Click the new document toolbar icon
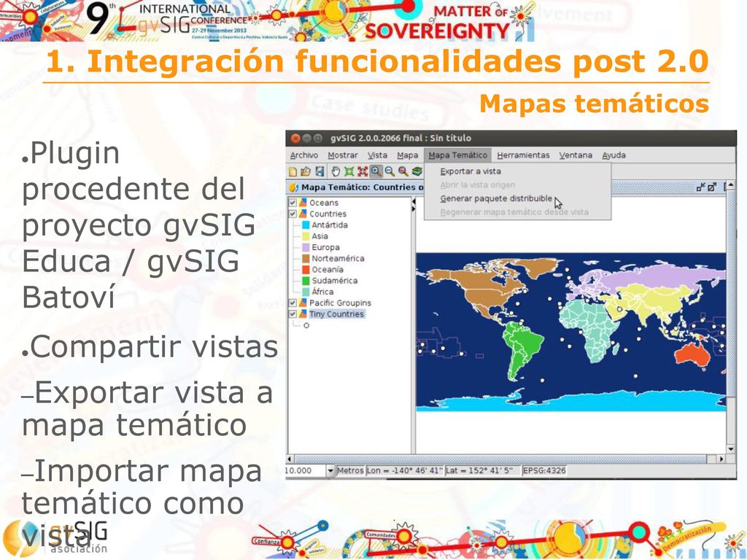Image resolution: width=747 pixels, height=560 pixels. point(293,171)
